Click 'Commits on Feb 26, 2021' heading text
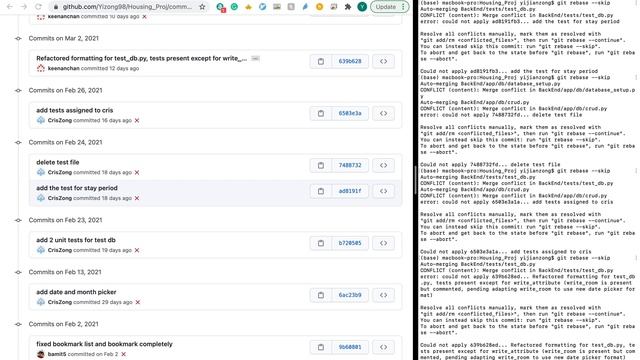Viewport: 640px width, 360px height. click(x=65, y=90)
